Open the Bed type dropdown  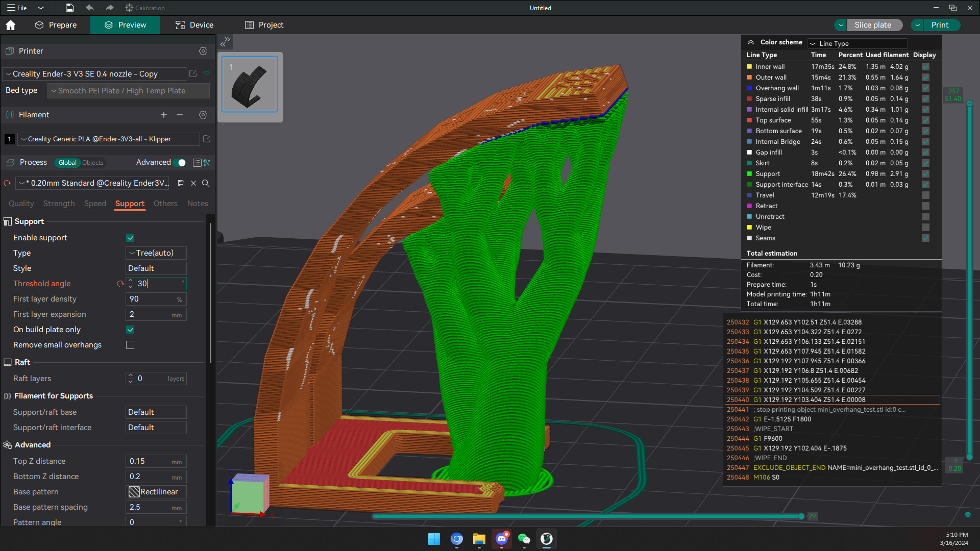pos(129,91)
